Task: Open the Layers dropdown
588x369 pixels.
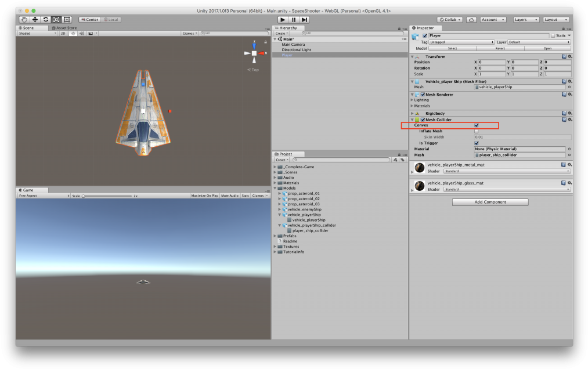Action: [525, 20]
